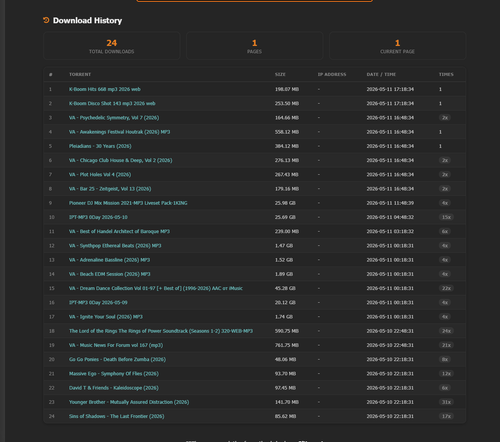Click the 558.12 MB size cell

click(287, 132)
